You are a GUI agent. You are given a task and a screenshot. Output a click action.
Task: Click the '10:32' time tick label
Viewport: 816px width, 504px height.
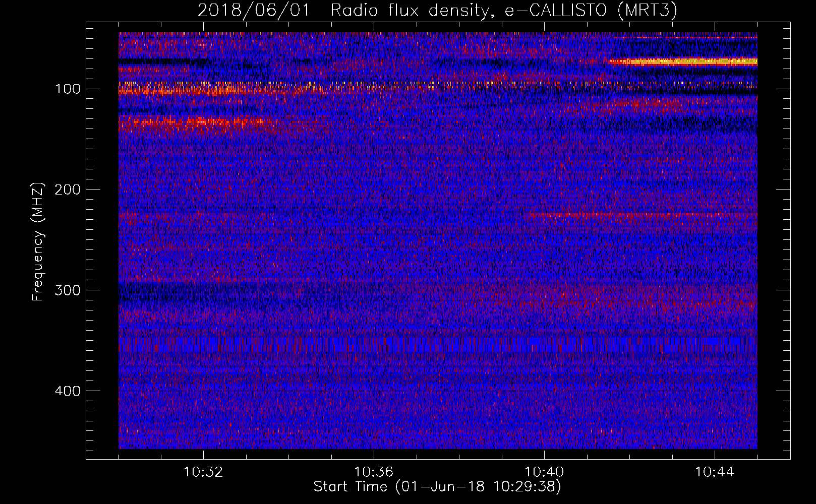pos(203,472)
